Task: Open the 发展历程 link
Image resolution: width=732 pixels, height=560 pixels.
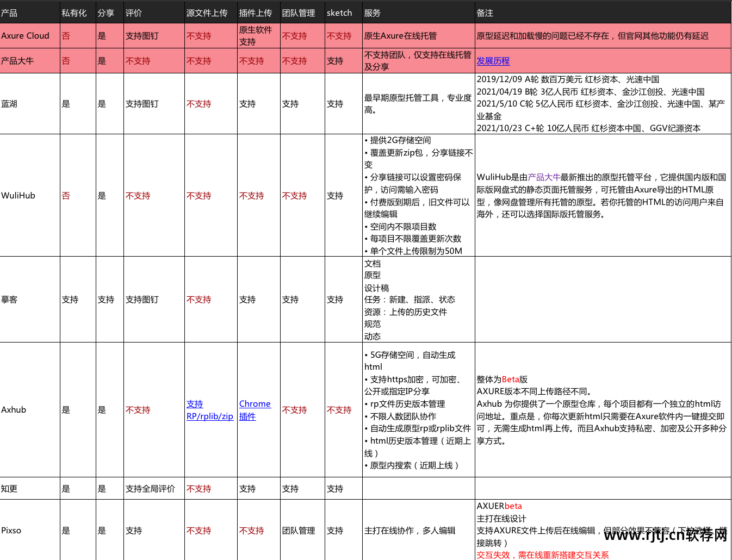Action: 493,61
